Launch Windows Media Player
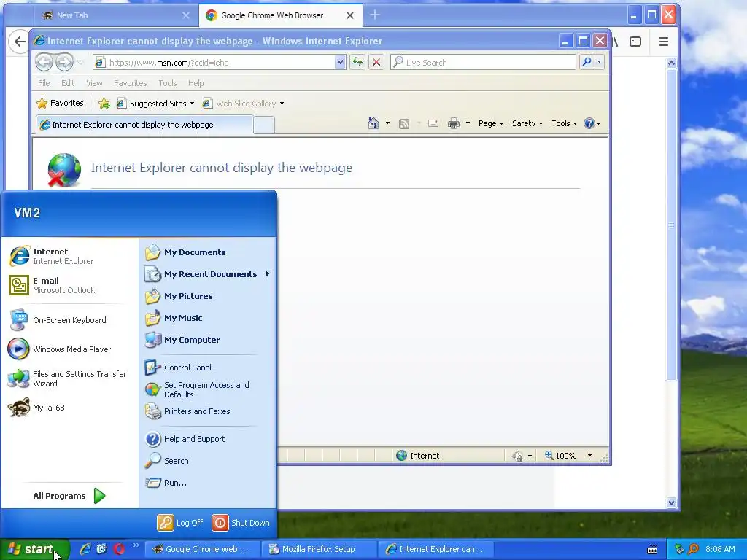The image size is (747, 560). (60, 349)
